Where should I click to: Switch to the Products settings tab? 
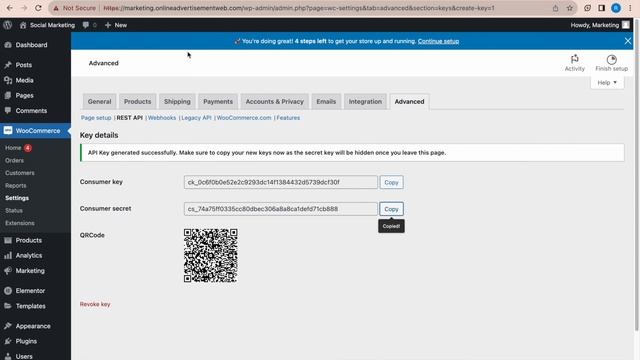click(x=138, y=102)
